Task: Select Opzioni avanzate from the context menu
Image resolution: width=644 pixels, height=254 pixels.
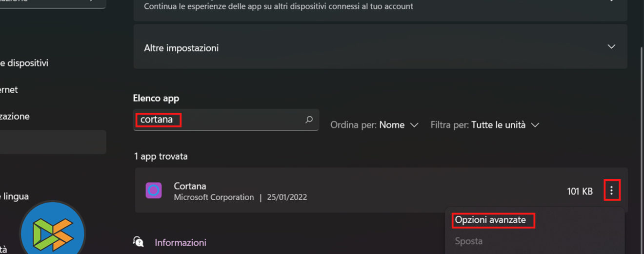Action: [x=490, y=220]
